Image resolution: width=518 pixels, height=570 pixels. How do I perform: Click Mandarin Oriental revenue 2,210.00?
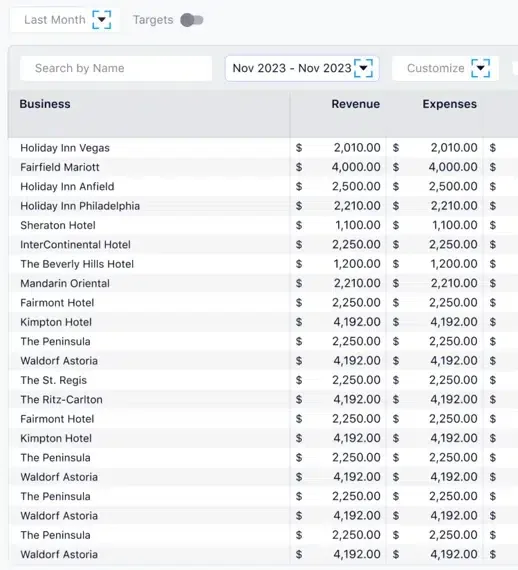pyautogui.click(x=357, y=283)
